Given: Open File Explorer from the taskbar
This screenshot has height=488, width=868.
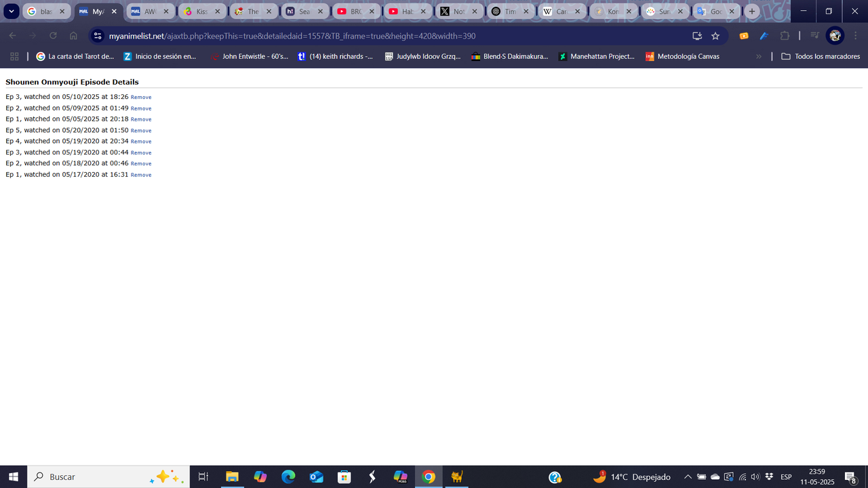Looking at the screenshot, I should [x=232, y=476].
